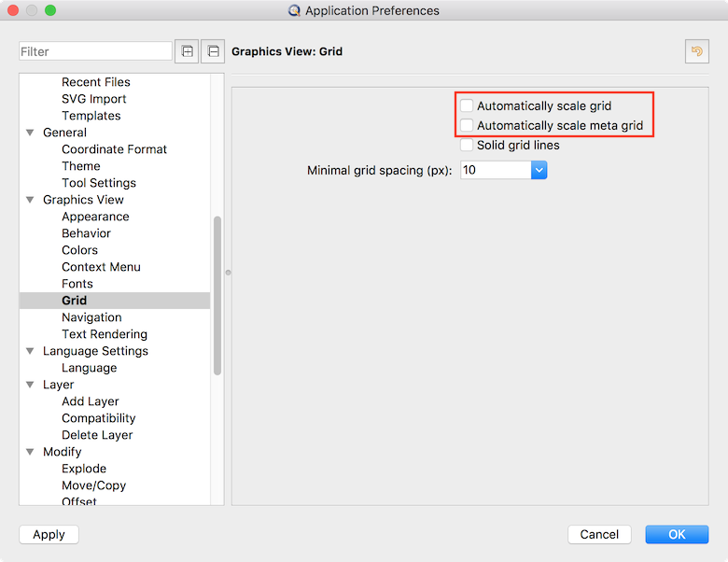Check the Solid grid lines option
The width and height of the screenshot is (728, 562).
coord(468,146)
